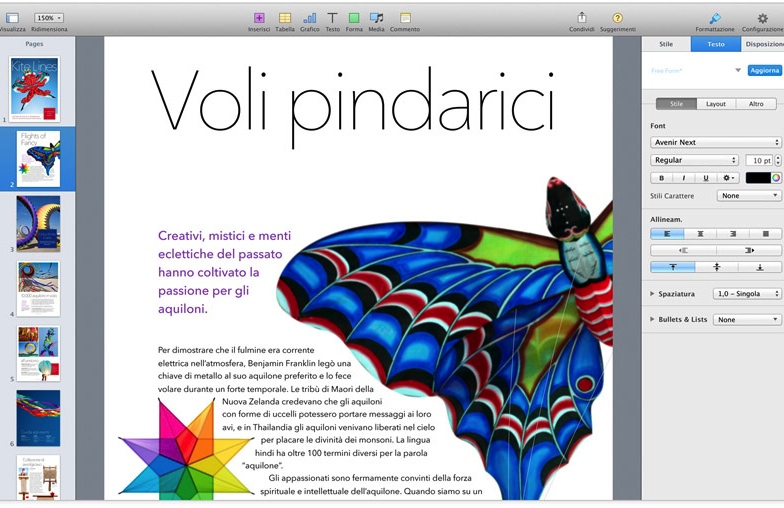Switch to the Disposizione inspector tab

[762, 44]
